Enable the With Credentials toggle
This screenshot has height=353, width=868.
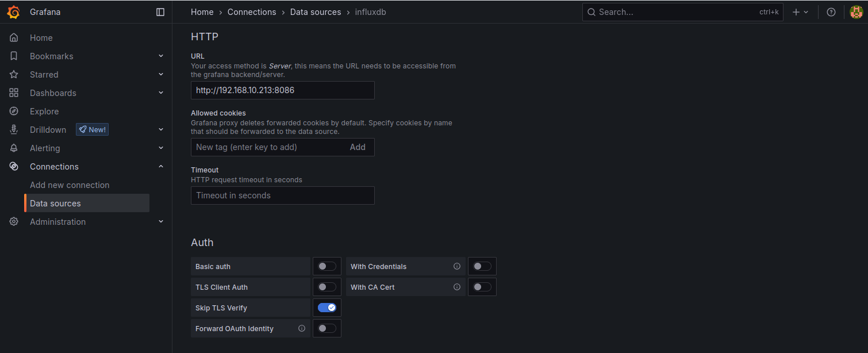pyautogui.click(x=482, y=266)
